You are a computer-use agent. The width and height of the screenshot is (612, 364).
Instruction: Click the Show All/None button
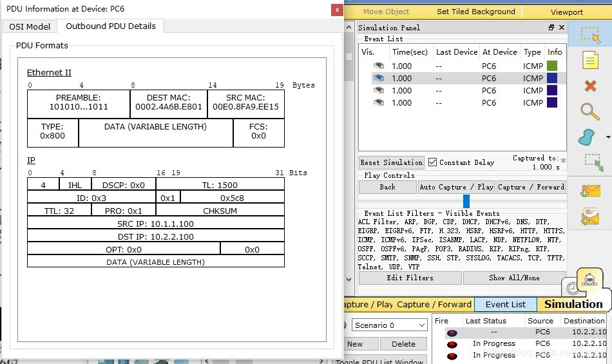tap(514, 278)
